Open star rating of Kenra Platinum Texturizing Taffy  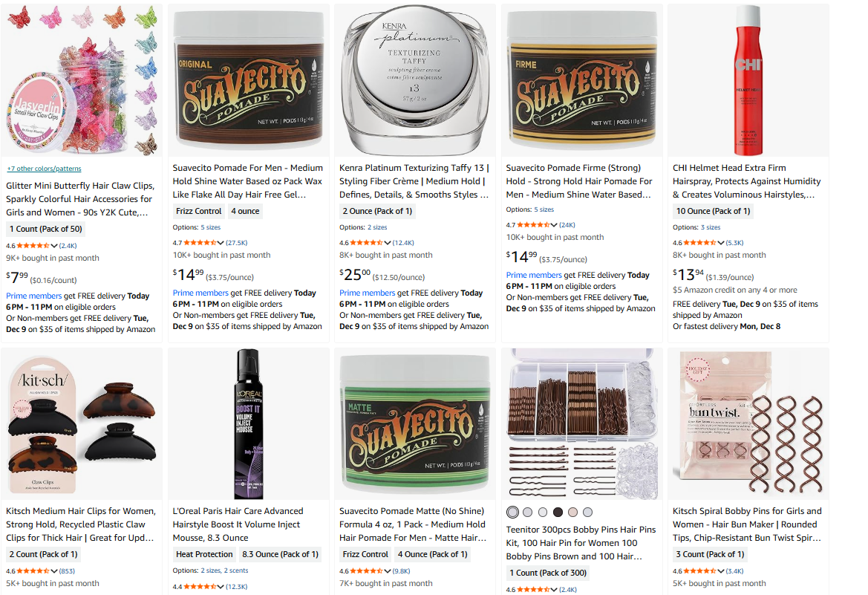click(x=366, y=243)
